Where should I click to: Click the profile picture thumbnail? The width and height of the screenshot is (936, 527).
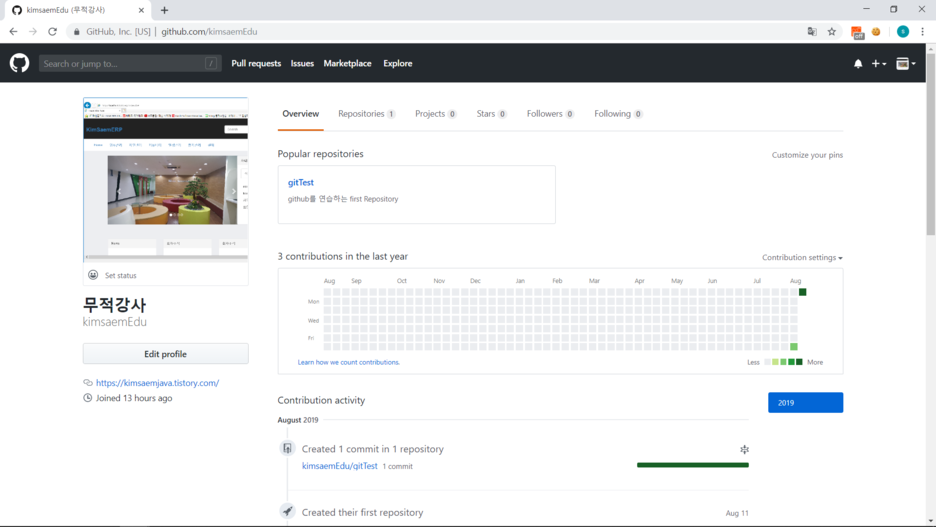[165, 180]
